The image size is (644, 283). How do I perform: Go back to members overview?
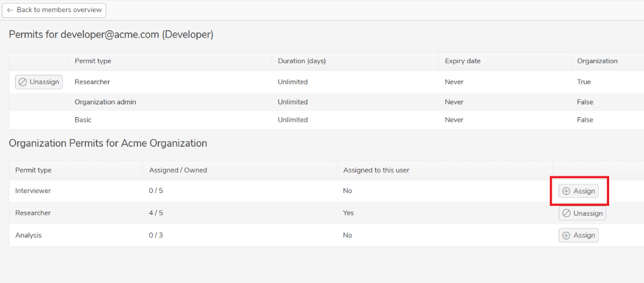pyautogui.click(x=54, y=10)
